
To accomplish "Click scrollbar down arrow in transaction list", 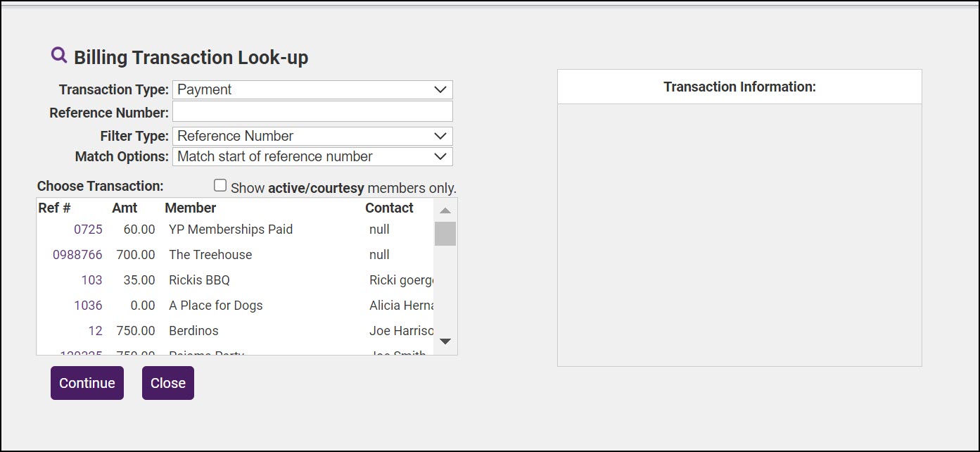I will pyautogui.click(x=445, y=341).
